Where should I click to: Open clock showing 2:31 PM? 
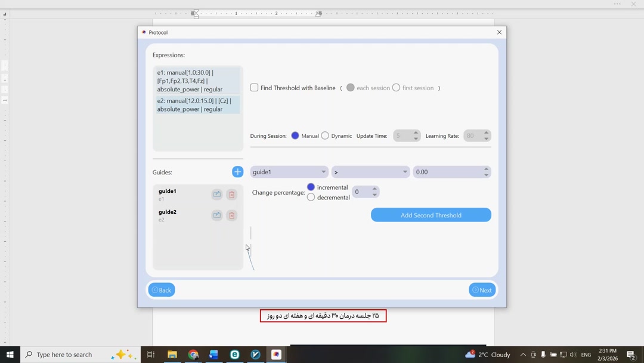coord(608,355)
